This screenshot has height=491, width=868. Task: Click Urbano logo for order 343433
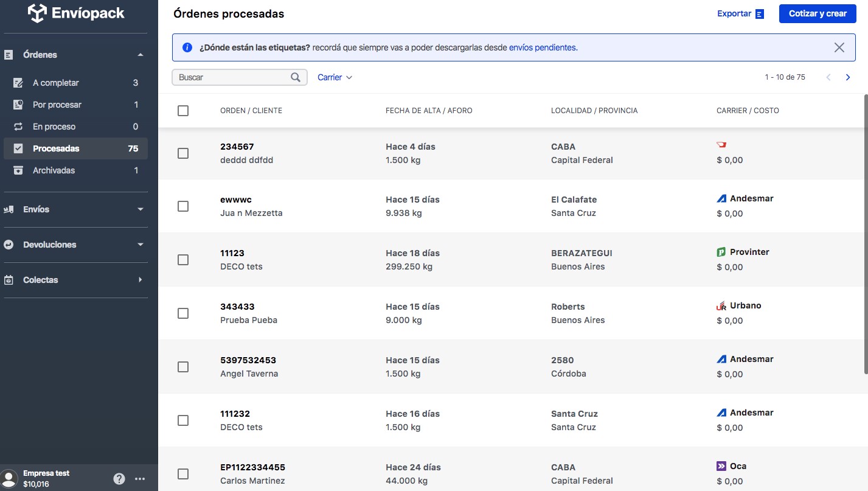(x=722, y=306)
